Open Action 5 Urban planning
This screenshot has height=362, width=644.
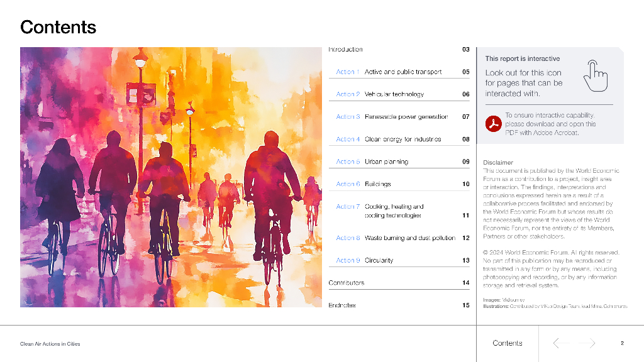(x=399, y=162)
